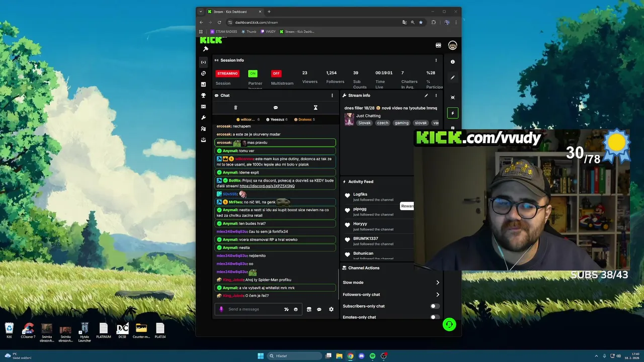Open the emoji picker in message box

point(296,309)
